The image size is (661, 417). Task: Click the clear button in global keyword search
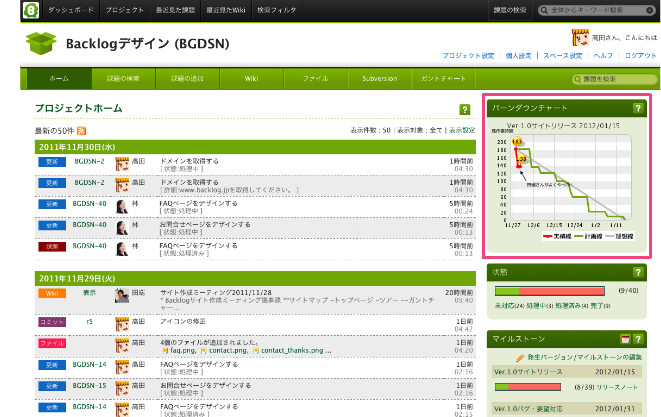click(x=650, y=10)
